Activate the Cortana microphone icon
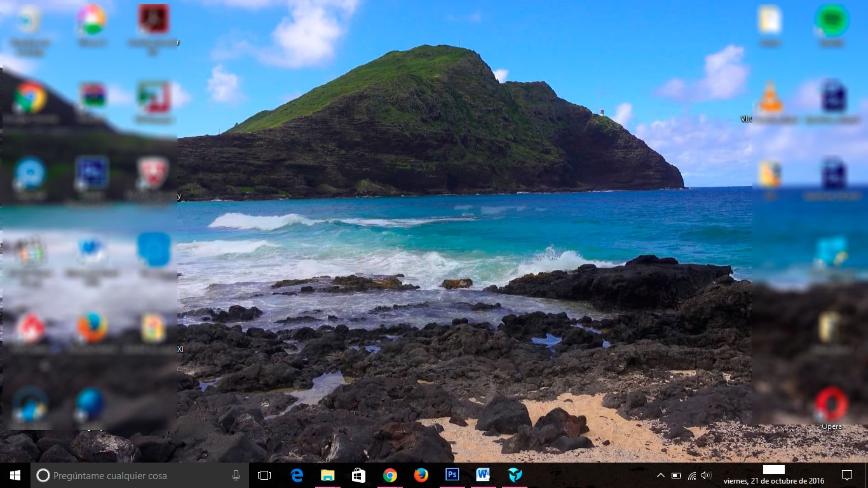 point(236,475)
